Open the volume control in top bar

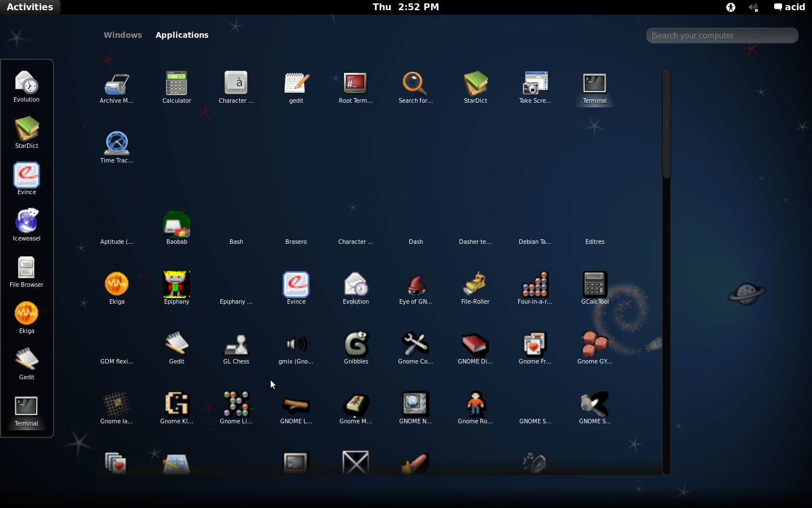coord(754,7)
